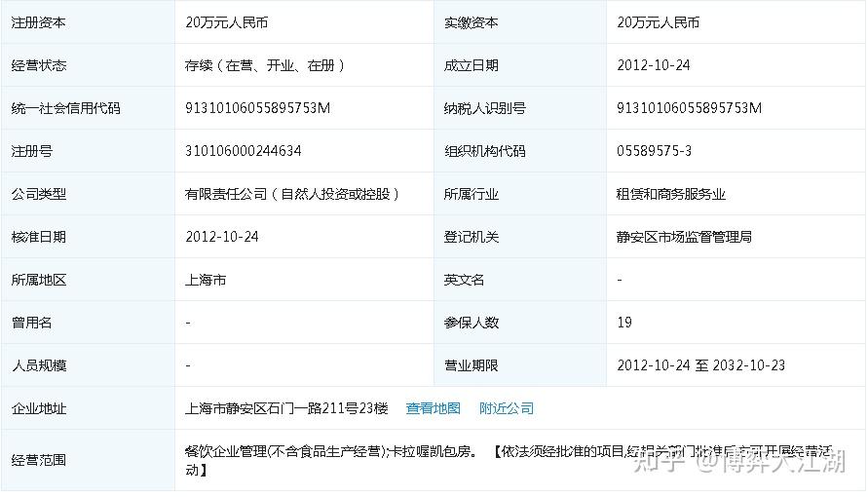Click the 核准日期 label cell

pos(39,237)
